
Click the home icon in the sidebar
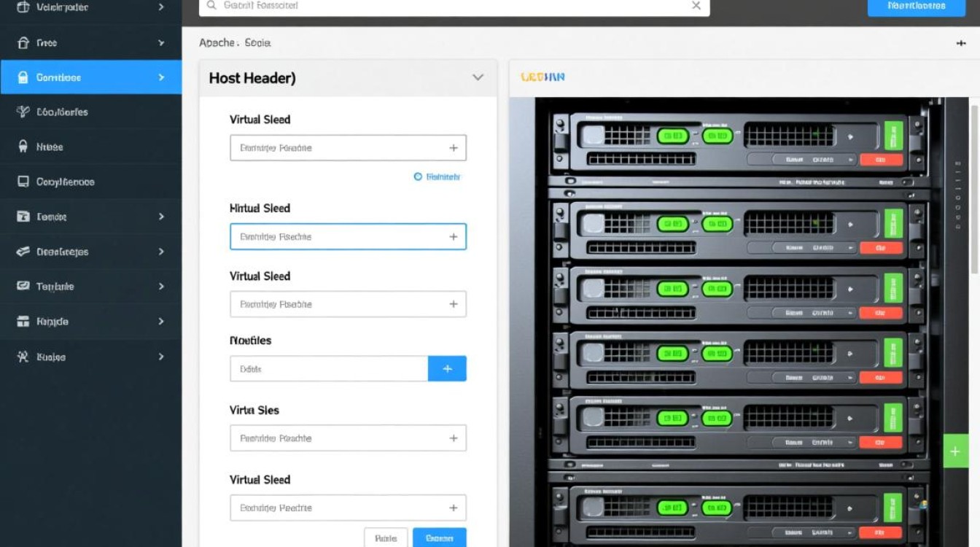pos(23,43)
